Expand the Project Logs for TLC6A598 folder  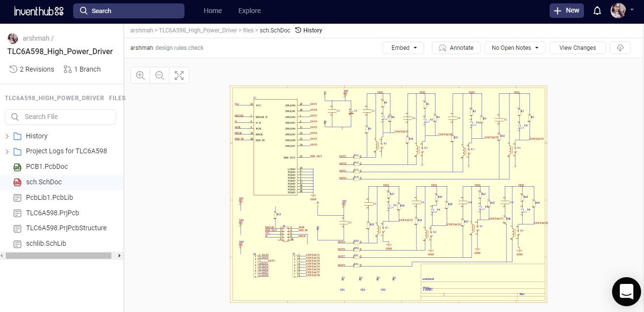pos(7,151)
